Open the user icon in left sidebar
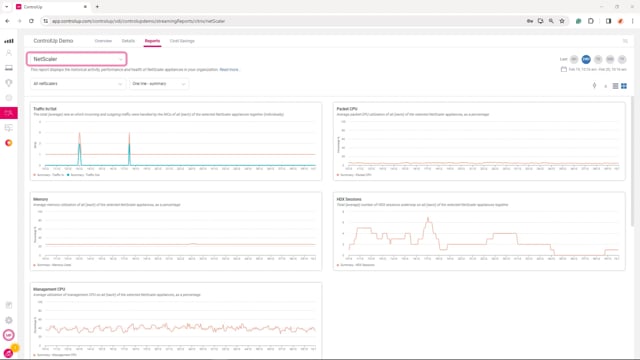Viewport: 640px width, 360px height. 9,53
